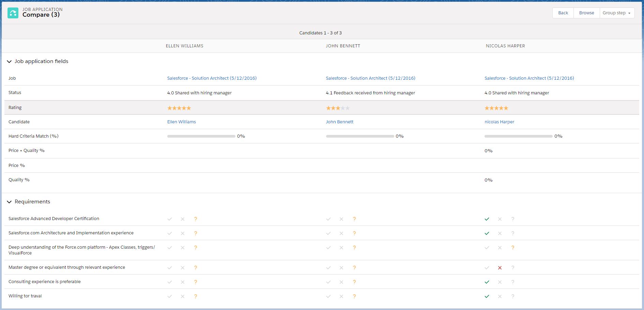This screenshot has width=644, height=310.
Task: Open Nicolas Harper's Salesforce Solution Architect job link
Action: click(529, 78)
